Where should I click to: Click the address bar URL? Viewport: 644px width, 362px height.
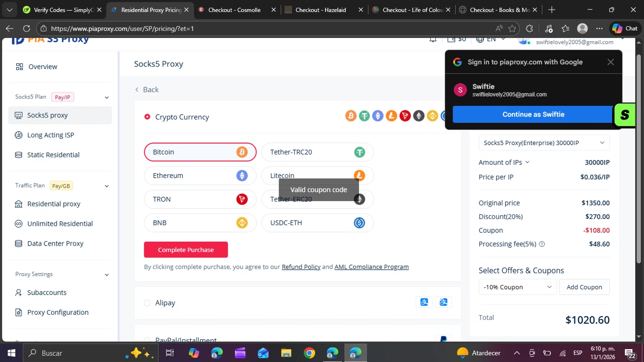click(122, 28)
